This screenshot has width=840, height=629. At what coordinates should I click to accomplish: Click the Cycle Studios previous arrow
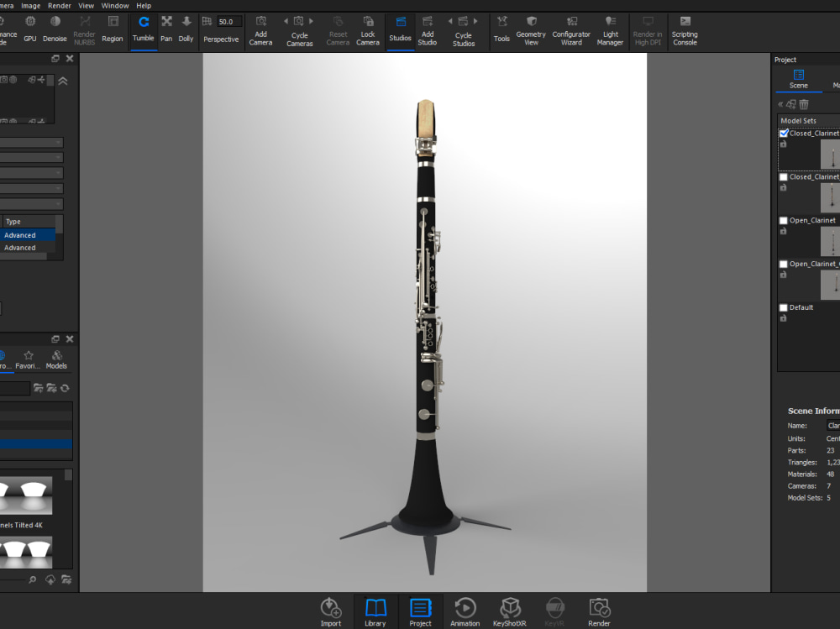[450, 20]
